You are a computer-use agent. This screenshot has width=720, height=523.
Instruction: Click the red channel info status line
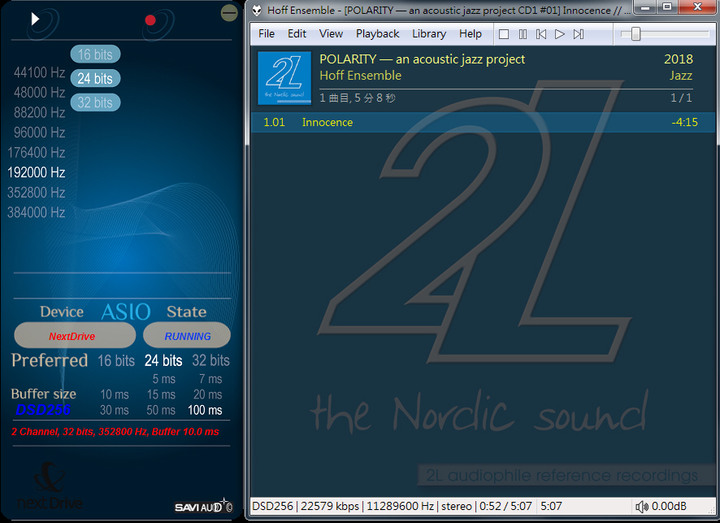coord(115,432)
